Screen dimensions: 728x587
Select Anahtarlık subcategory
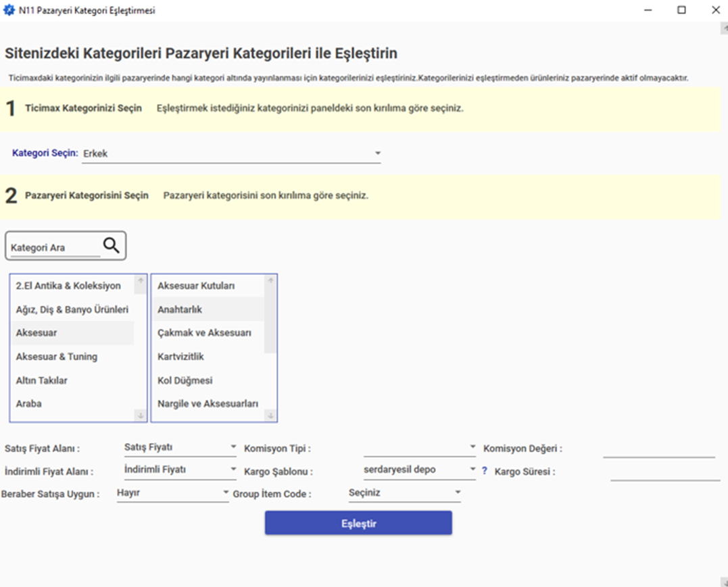click(208, 309)
